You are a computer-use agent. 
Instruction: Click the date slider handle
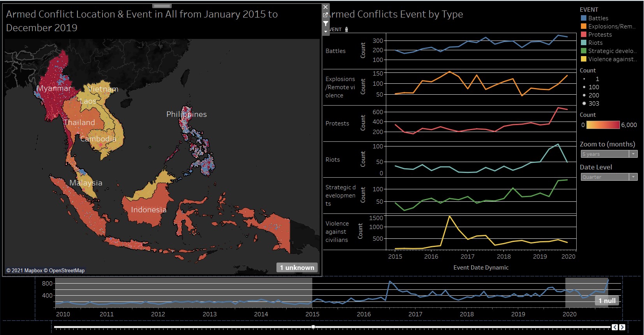point(313,327)
